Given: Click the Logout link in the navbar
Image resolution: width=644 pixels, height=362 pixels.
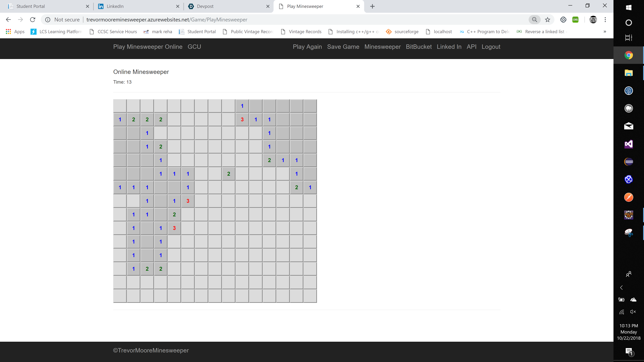Looking at the screenshot, I should coord(491,47).
